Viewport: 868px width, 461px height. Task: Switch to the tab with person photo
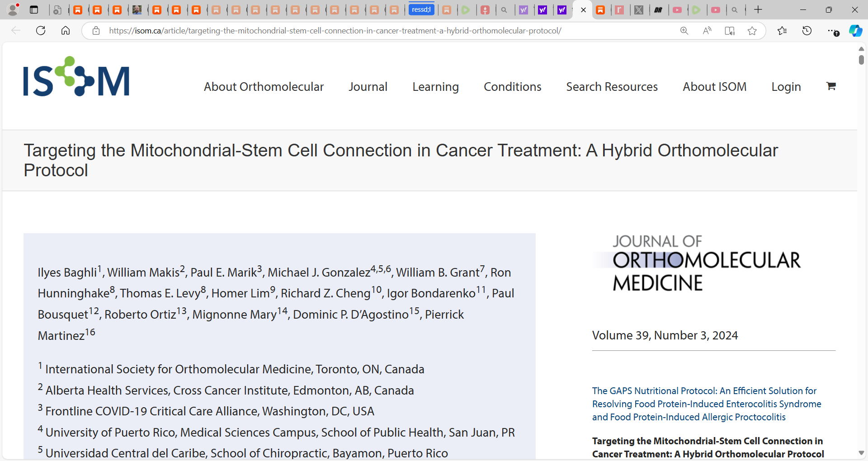tap(137, 10)
